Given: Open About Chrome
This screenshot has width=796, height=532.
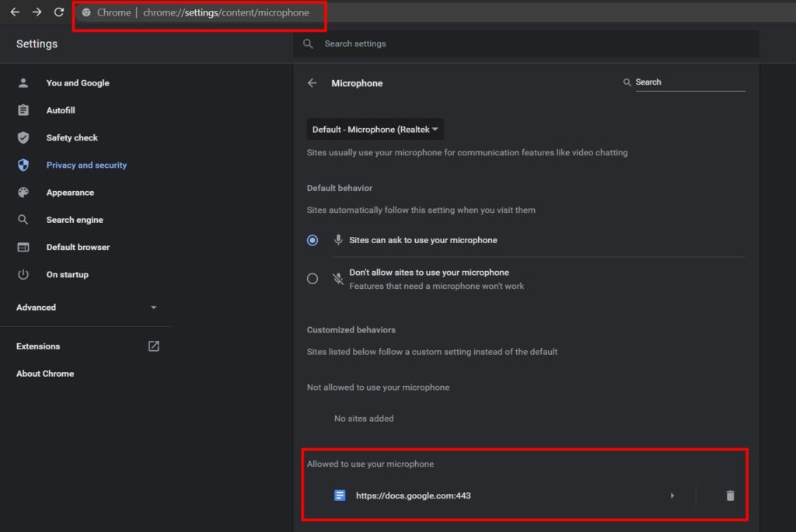Looking at the screenshot, I should click(45, 374).
